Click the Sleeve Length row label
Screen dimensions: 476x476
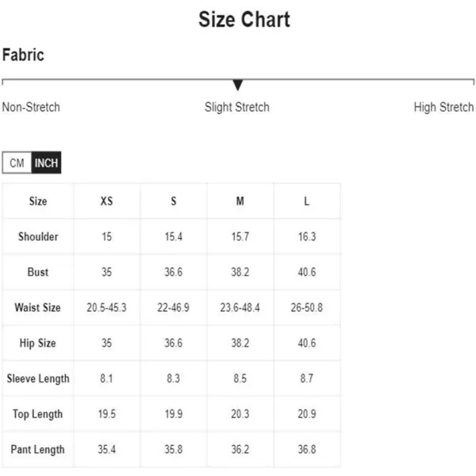[38, 378]
